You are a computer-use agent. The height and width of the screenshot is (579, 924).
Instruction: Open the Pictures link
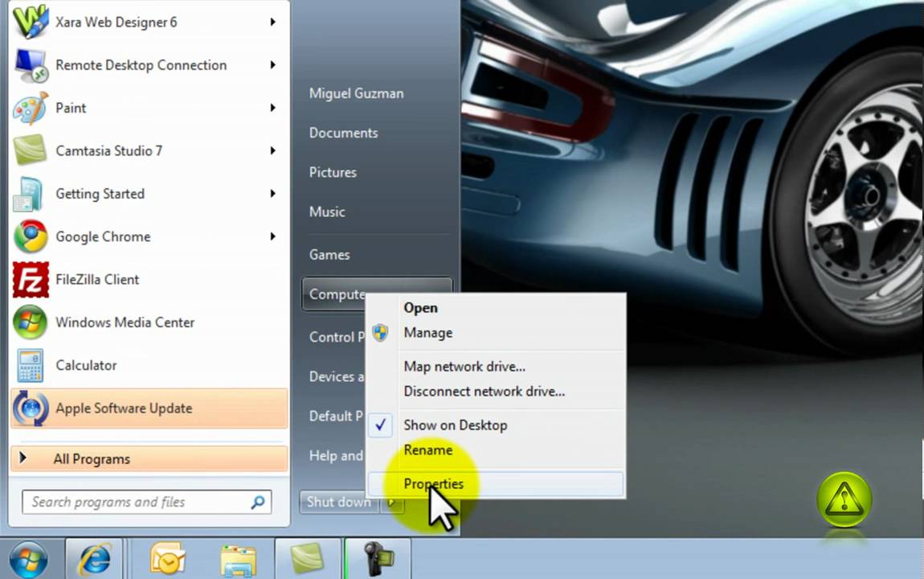333,173
